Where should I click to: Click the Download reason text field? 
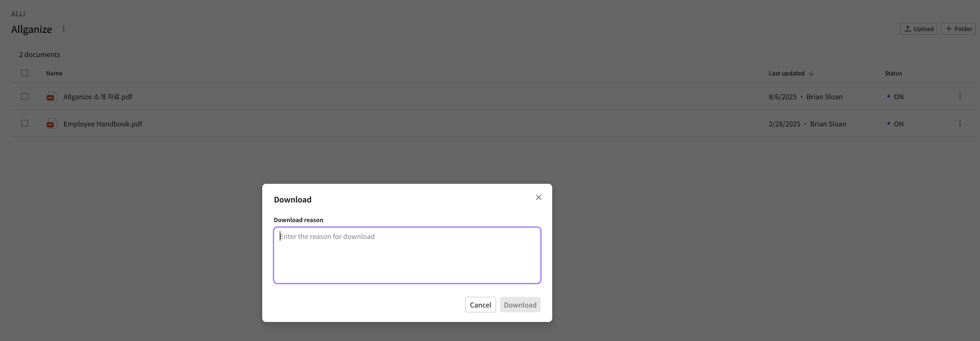[407, 255]
